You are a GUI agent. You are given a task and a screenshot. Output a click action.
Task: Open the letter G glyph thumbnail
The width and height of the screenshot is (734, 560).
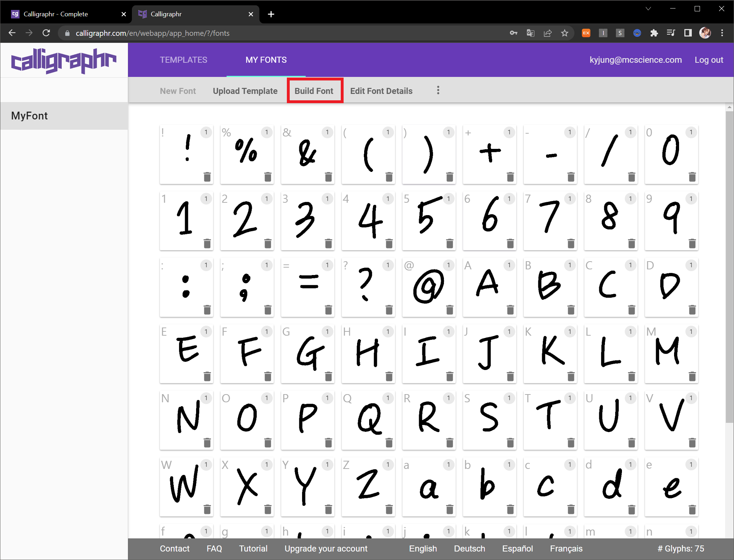click(x=307, y=353)
